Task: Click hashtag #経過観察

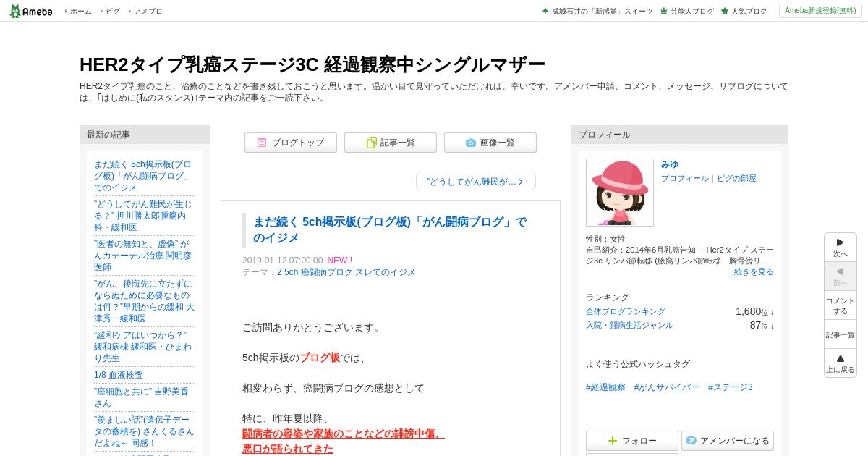Action: (x=605, y=387)
